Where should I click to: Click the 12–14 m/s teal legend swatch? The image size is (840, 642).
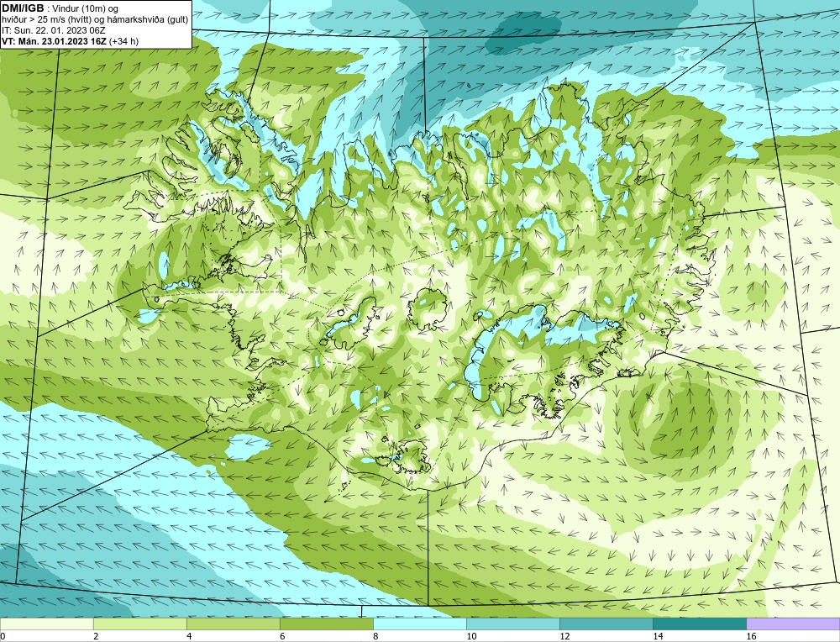pos(606,624)
